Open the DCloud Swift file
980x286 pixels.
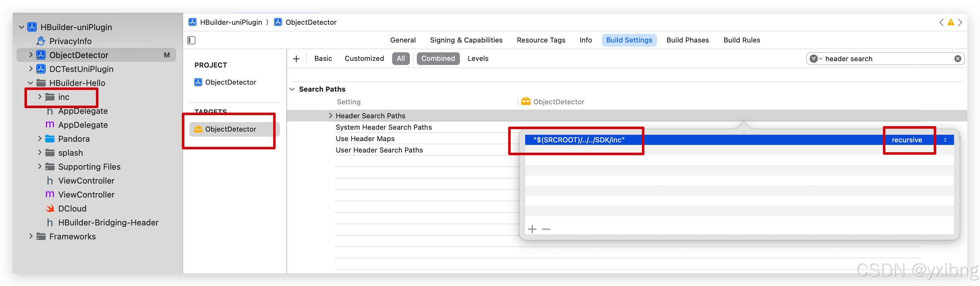pos(72,209)
